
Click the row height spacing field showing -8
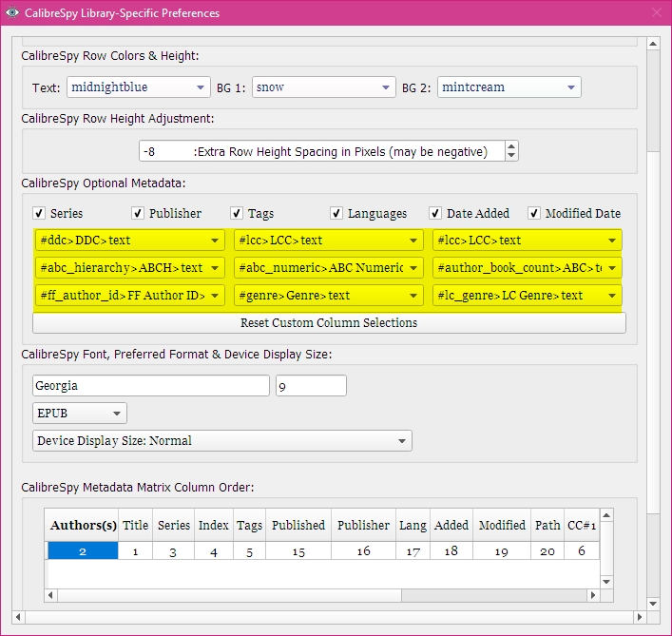coord(322,151)
